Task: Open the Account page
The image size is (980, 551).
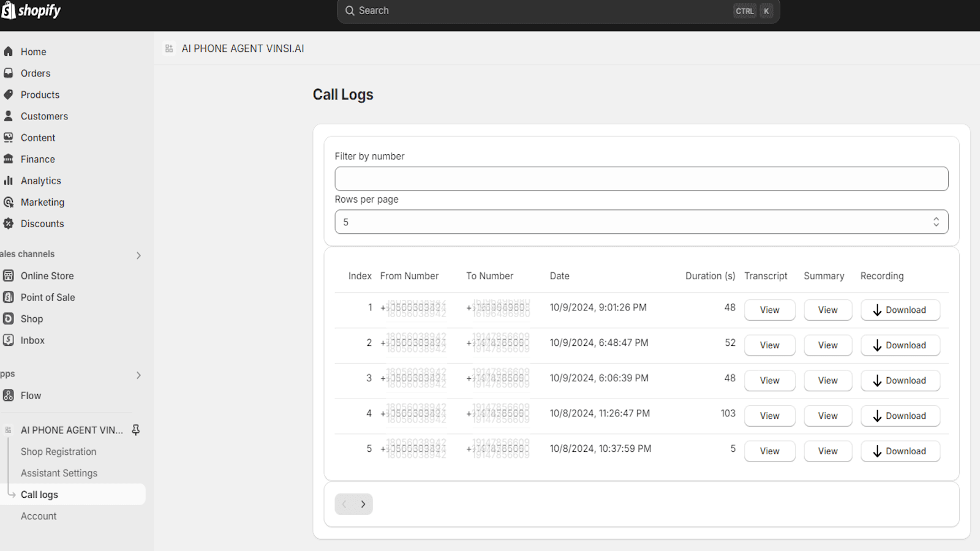Action: click(x=39, y=515)
